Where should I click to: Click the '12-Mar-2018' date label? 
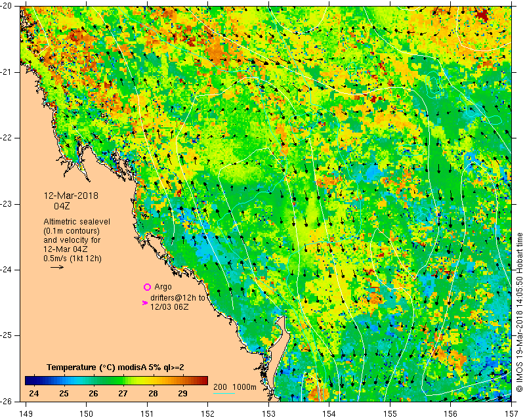[71, 196]
